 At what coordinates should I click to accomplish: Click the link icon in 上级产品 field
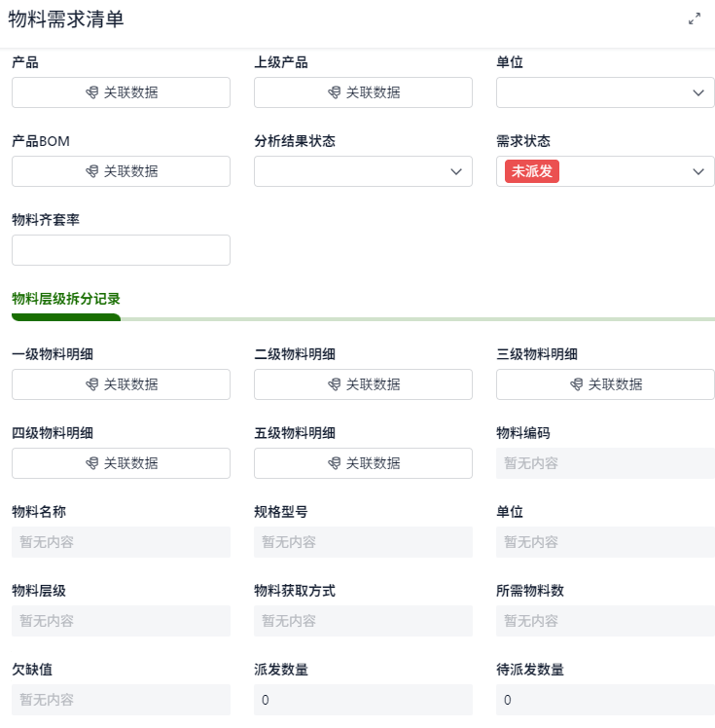[x=335, y=92]
